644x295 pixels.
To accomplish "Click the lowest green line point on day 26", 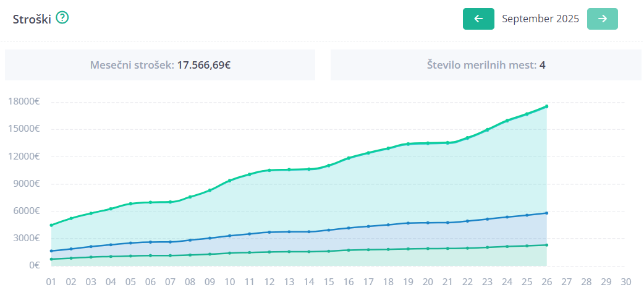I will 546,245.
